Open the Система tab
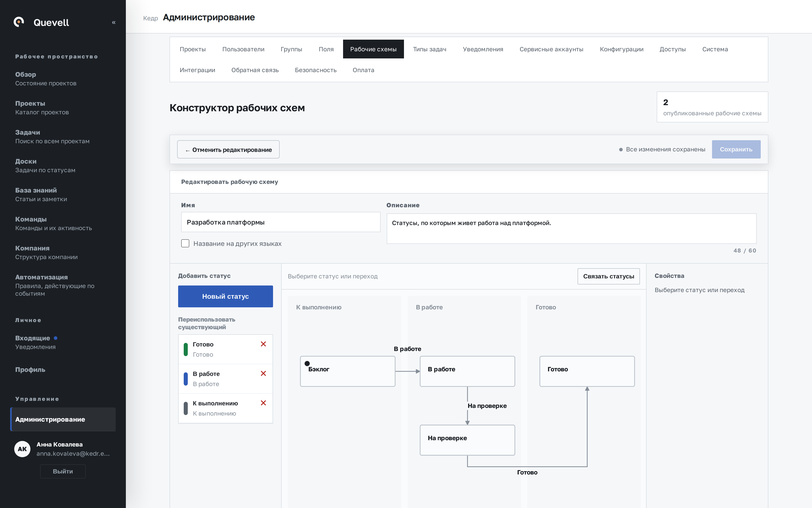 pos(715,49)
